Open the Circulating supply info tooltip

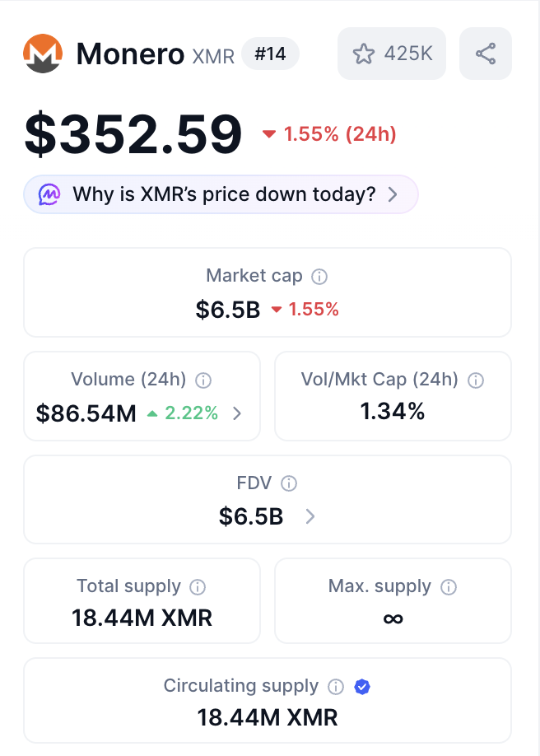coord(335,686)
